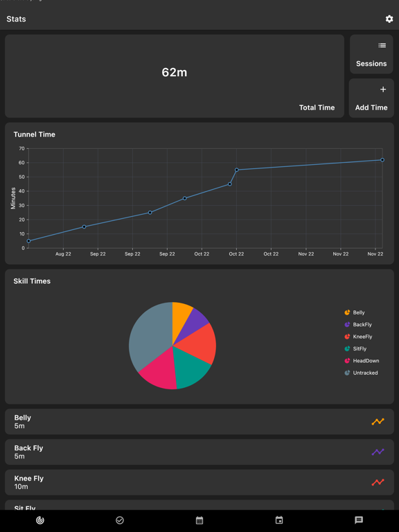Select the radar stats tab icon

(x=40, y=520)
